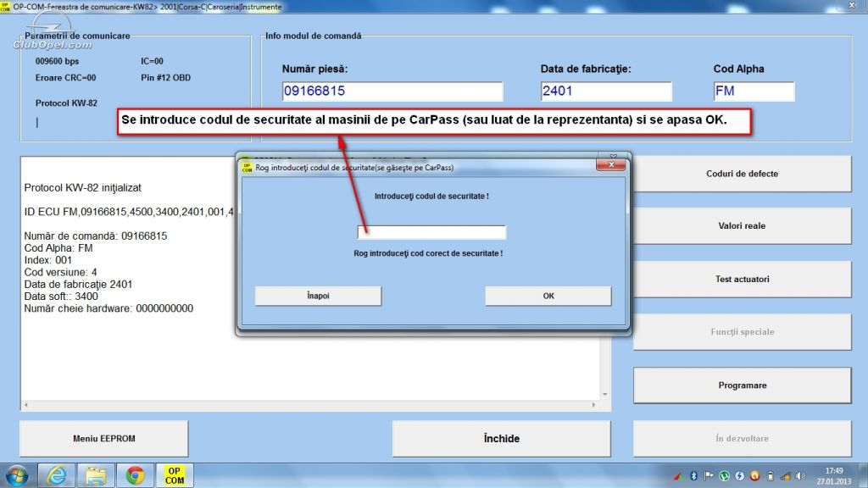Click the "Număr piesă:" label
This screenshot has height=488, width=868.
point(314,69)
